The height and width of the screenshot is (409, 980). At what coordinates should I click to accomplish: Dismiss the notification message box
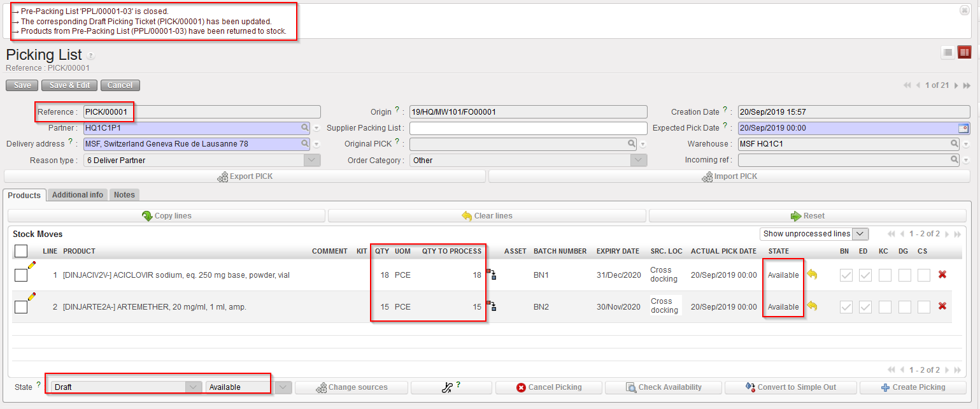pyautogui.click(x=964, y=10)
